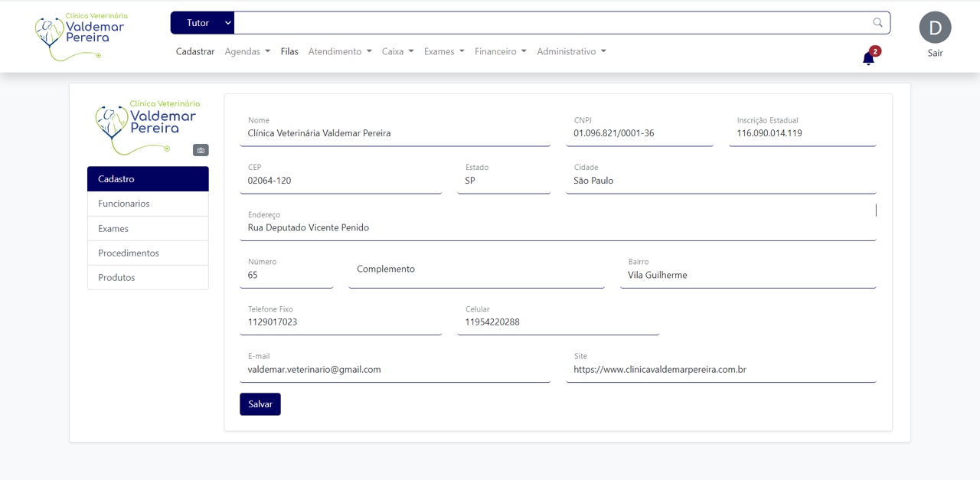Open the Funcionarios sidebar tab
This screenshot has height=480, width=980.
point(148,204)
